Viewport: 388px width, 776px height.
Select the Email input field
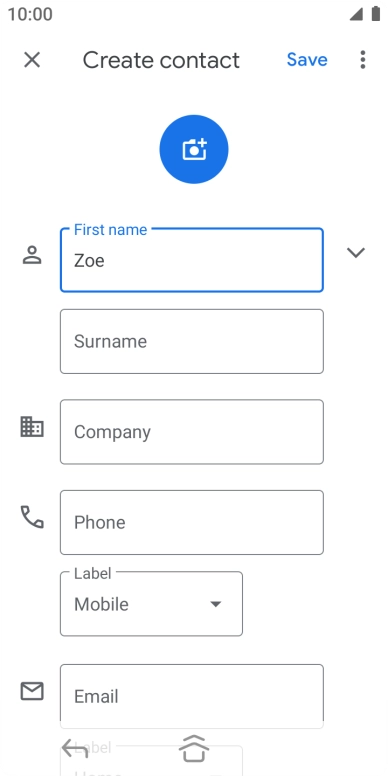pos(192,696)
